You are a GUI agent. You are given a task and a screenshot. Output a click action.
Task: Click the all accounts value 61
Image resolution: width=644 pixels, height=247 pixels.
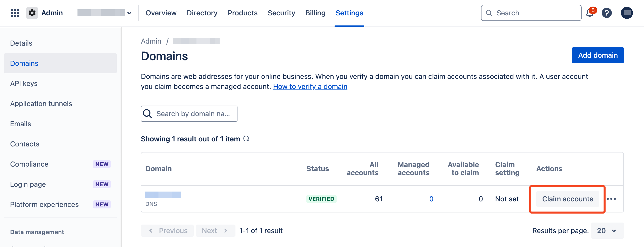coord(379,199)
